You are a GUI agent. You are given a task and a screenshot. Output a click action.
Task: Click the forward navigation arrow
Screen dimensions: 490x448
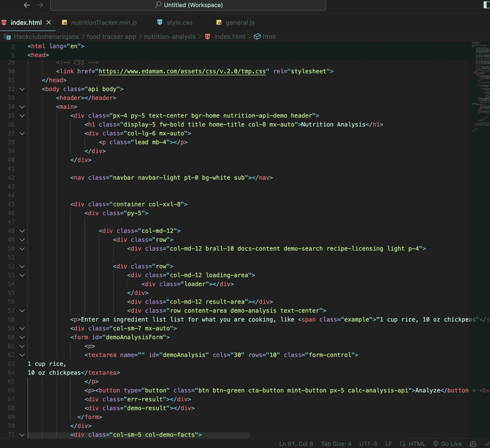click(40, 5)
